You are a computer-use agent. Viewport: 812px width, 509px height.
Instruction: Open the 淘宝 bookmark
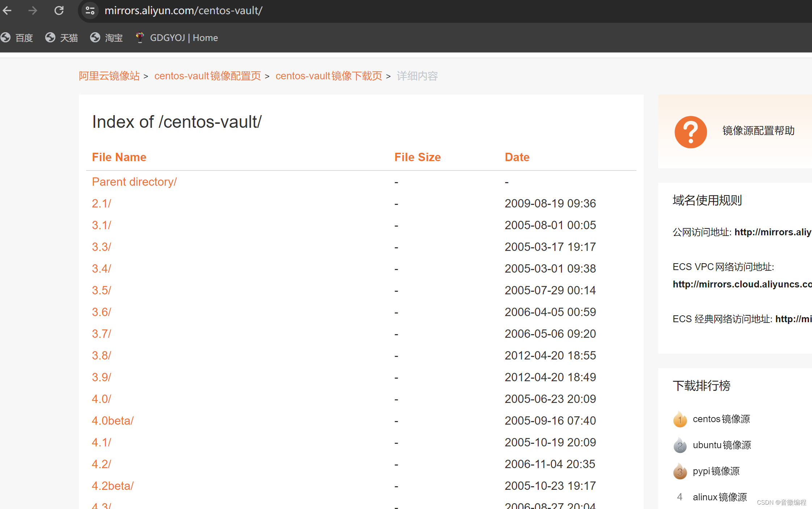click(106, 38)
